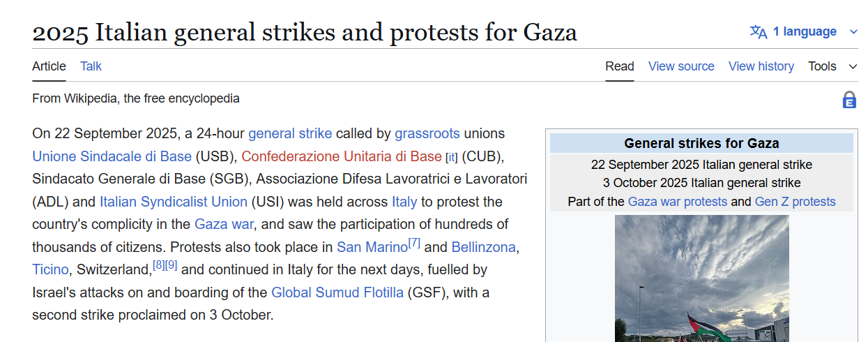This screenshot has width=868, height=342.
Task: Open the Tools dropdown menu
Action: [x=832, y=66]
